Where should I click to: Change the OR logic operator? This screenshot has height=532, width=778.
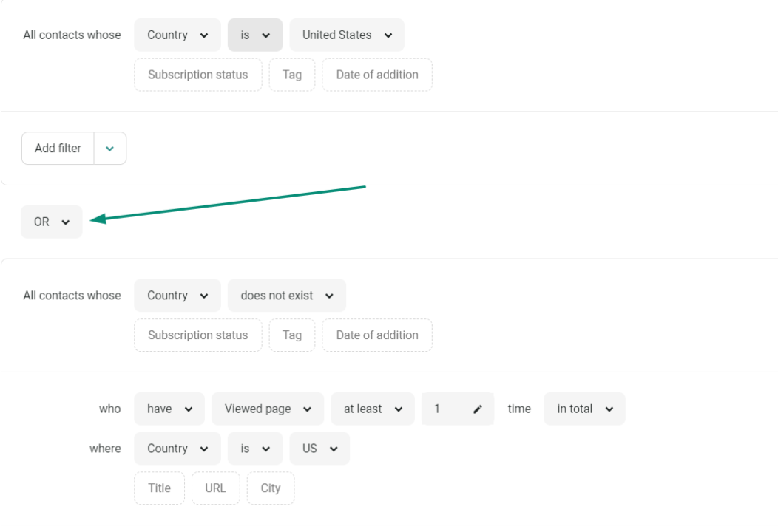click(51, 221)
